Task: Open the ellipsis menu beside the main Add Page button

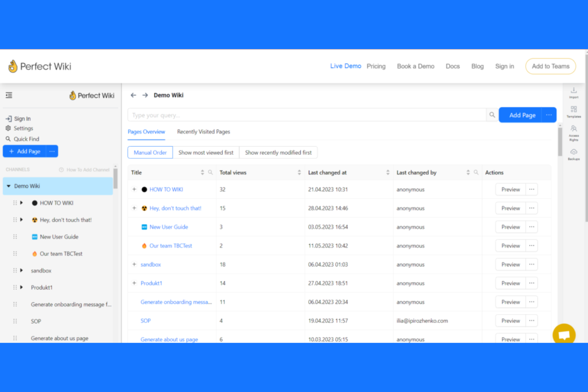Action: click(x=549, y=115)
